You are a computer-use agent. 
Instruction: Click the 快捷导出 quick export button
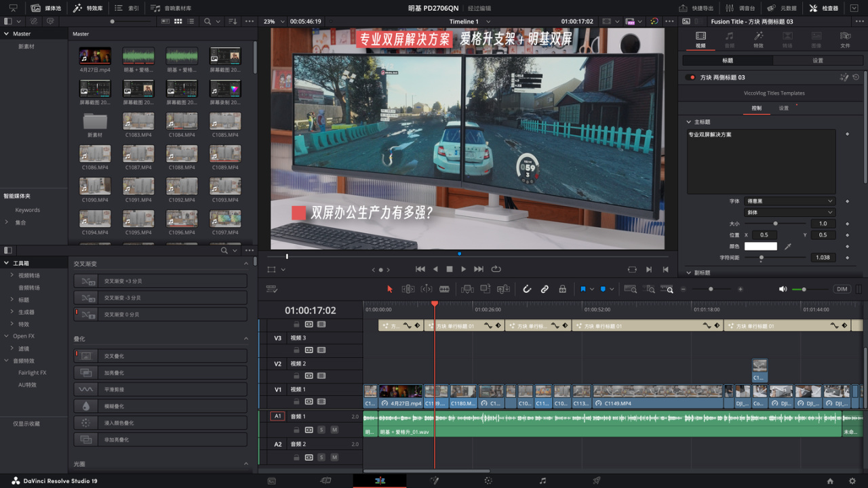pos(696,8)
